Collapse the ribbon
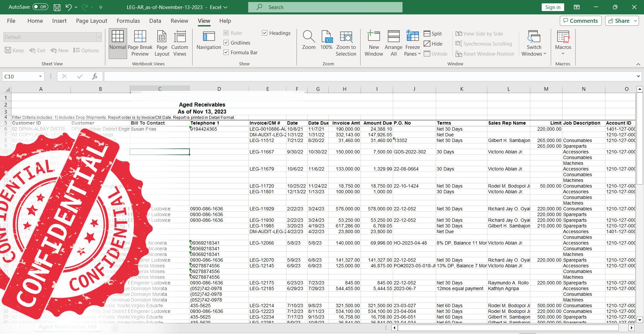The width and height of the screenshot is (644, 334). (x=638, y=64)
